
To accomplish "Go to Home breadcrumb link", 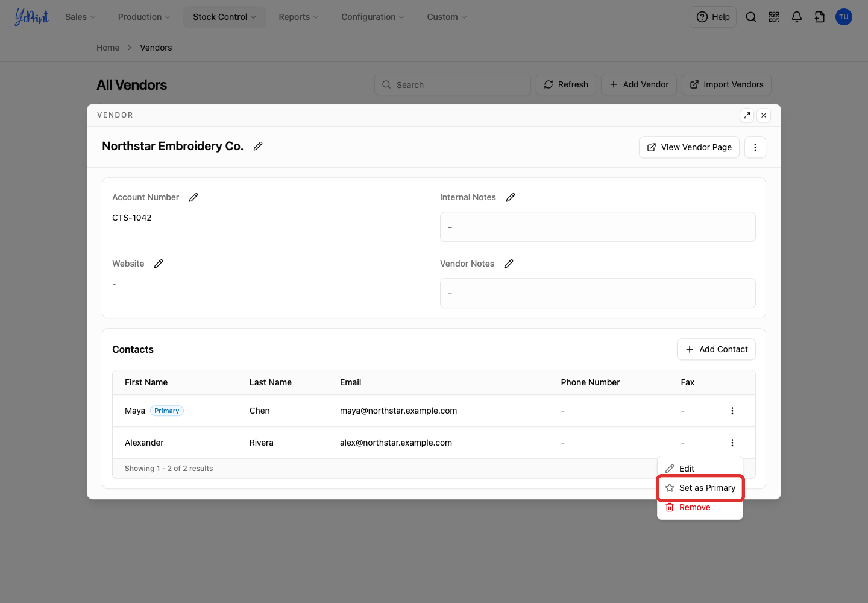I will (x=108, y=48).
